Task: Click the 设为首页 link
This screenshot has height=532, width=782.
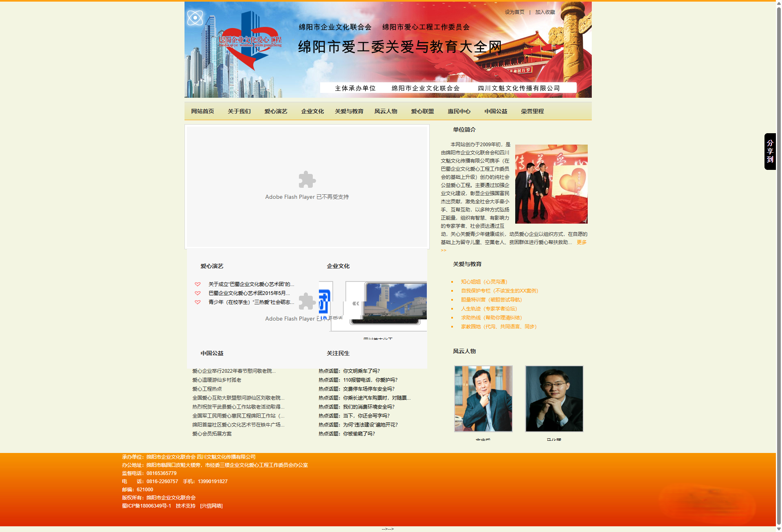Action: point(515,12)
